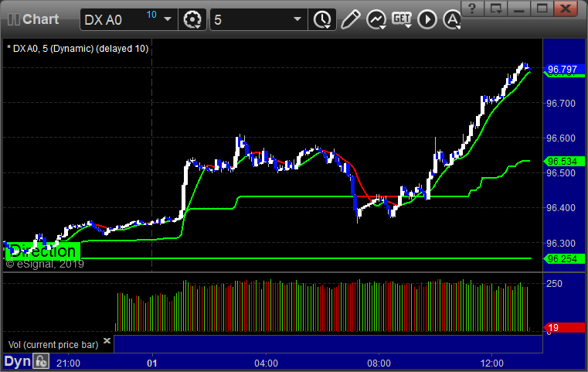Click the window pop-out menu icon

495,9
